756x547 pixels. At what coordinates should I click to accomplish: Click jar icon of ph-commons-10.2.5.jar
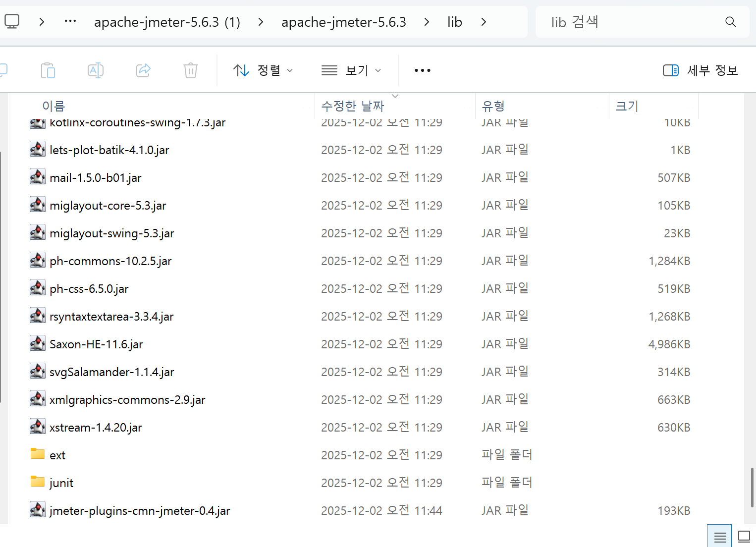pyautogui.click(x=38, y=260)
